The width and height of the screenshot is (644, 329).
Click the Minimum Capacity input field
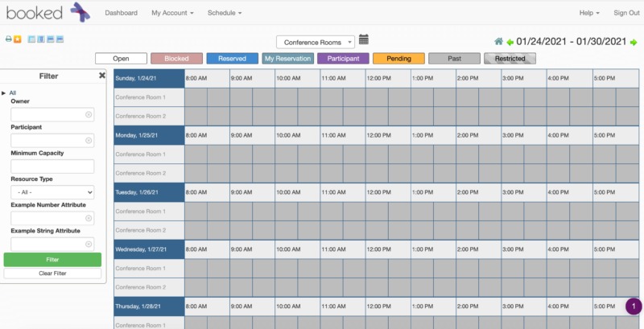pos(52,167)
